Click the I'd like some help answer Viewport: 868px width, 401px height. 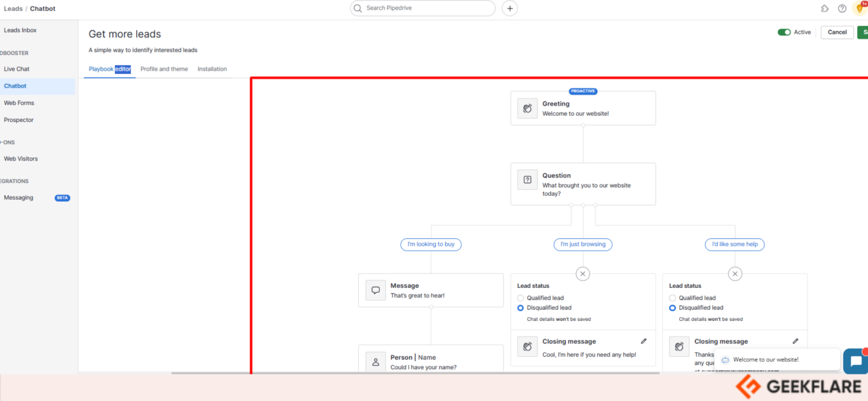pyautogui.click(x=735, y=244)
